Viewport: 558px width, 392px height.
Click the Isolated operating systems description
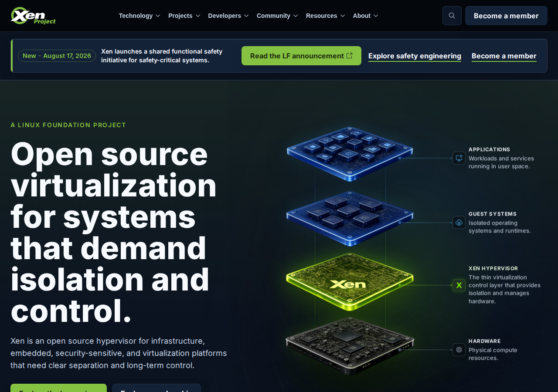click(500, 227)
